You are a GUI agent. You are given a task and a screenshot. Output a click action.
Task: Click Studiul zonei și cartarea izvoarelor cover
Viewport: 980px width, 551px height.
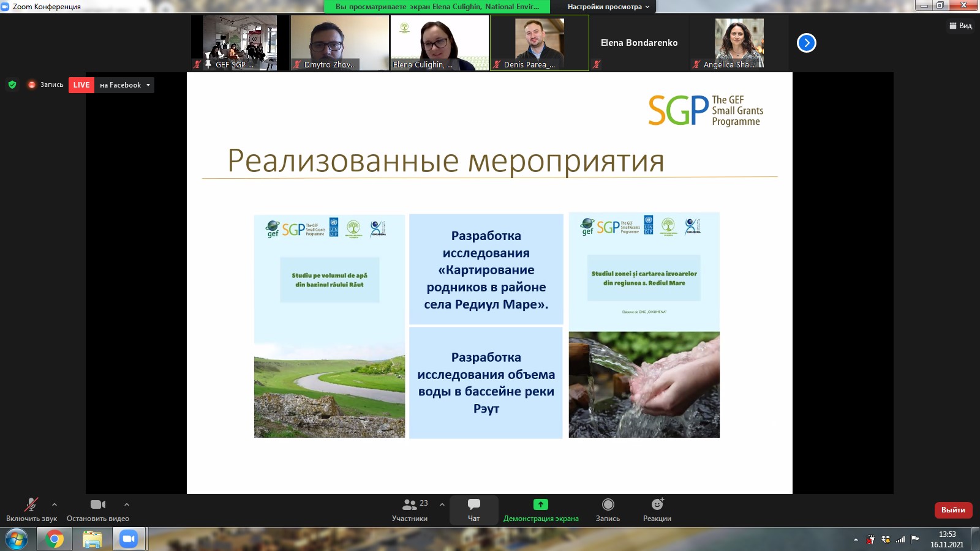644,325
